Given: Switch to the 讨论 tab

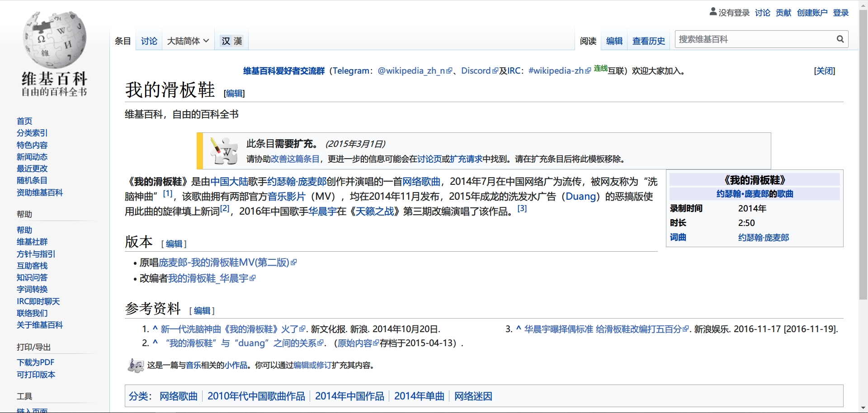Looking at the screenshot, I should tap(149, 41).
